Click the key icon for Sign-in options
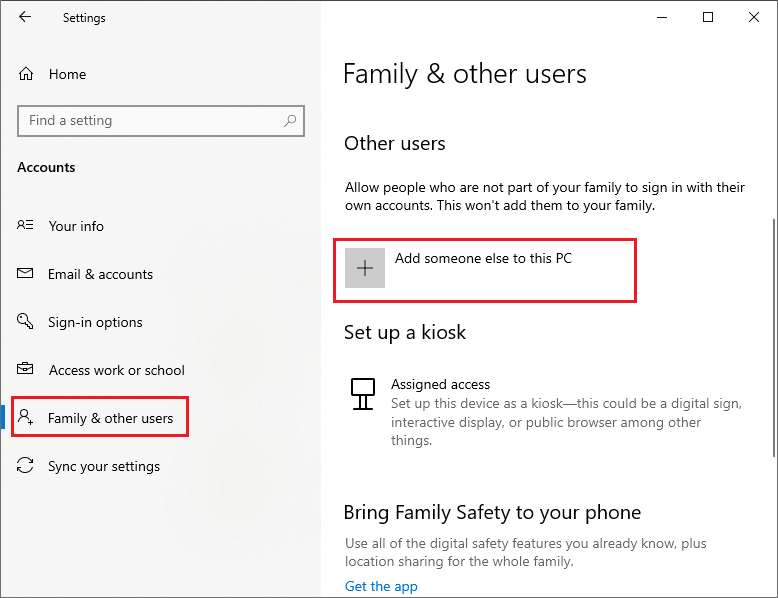778x598 pixels. click(x=25, y=321)
